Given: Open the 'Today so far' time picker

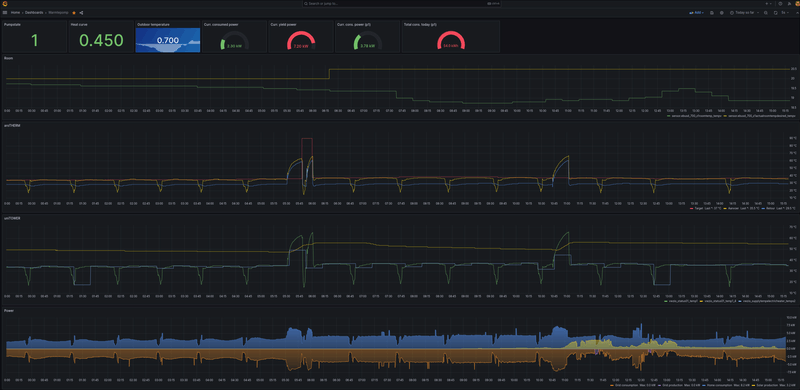Looking at the screenshot, I should point(744,13).
